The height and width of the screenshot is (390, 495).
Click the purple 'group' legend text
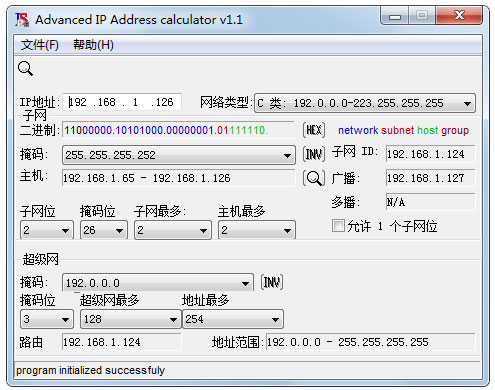pos(455,130)
